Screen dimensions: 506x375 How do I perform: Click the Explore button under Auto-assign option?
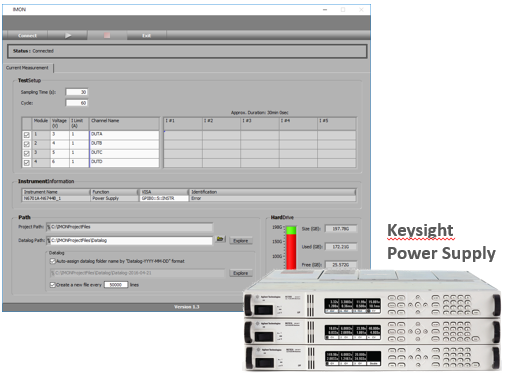coord(241,273)
